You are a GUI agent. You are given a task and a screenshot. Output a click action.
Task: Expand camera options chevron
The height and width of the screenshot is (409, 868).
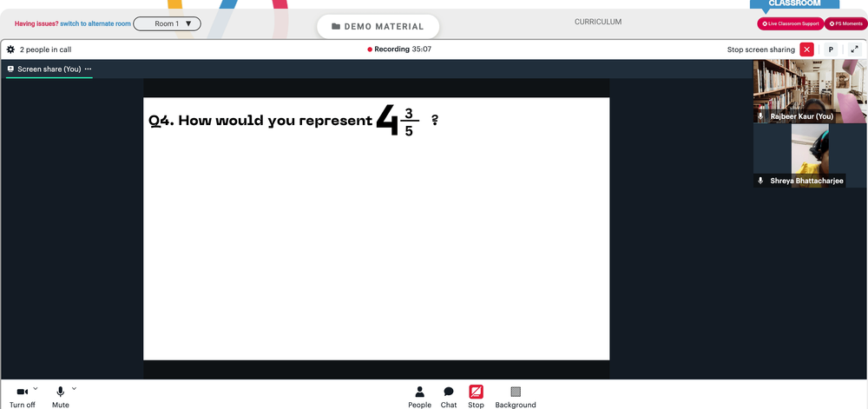click(x=36, y=388)
